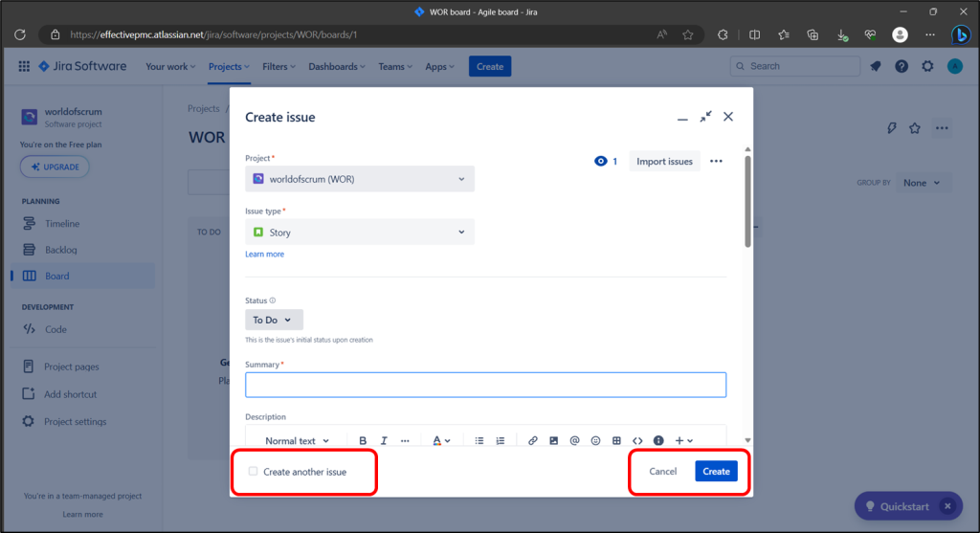Click the Jira Software logo
980x533 pixels.
click(x=82, y=66)
